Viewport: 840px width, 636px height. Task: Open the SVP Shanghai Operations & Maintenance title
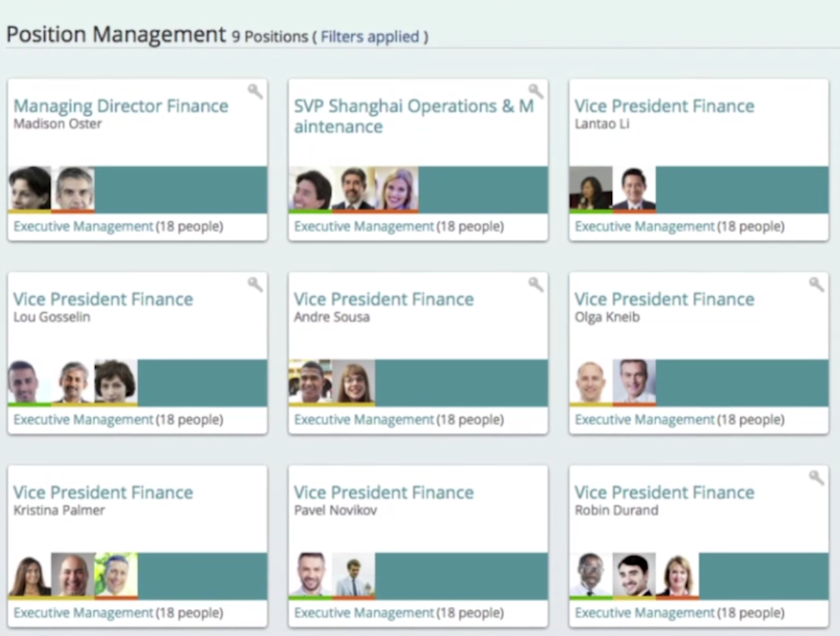tap(413, 116)
